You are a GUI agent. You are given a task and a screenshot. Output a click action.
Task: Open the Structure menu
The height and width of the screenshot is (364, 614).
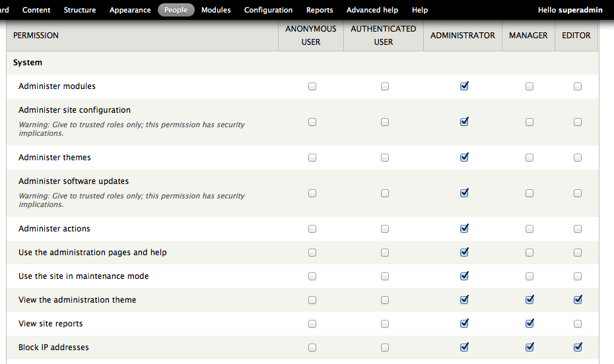click(x=79, y=10)
